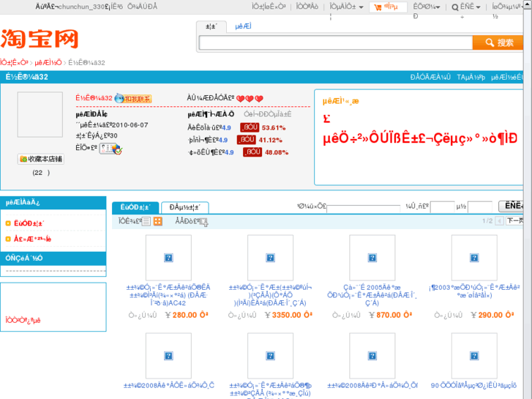Viewport: 532px width, 399px height.
Task: Open the thumbnail of the ¥3350.00 item
Action: click(x=271, y=258)
